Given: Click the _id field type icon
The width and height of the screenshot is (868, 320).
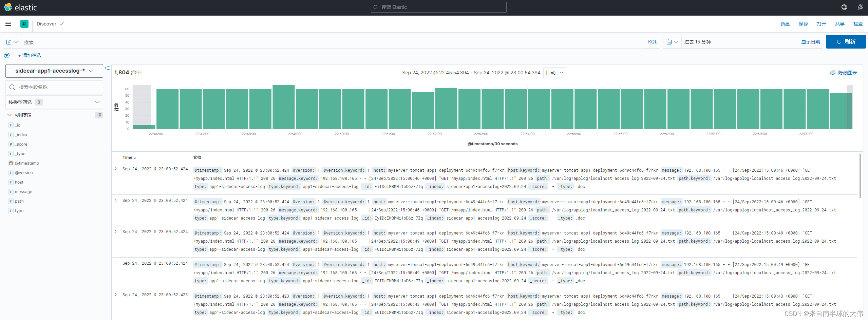Looking at the screenshot, I should pos(11,125).
